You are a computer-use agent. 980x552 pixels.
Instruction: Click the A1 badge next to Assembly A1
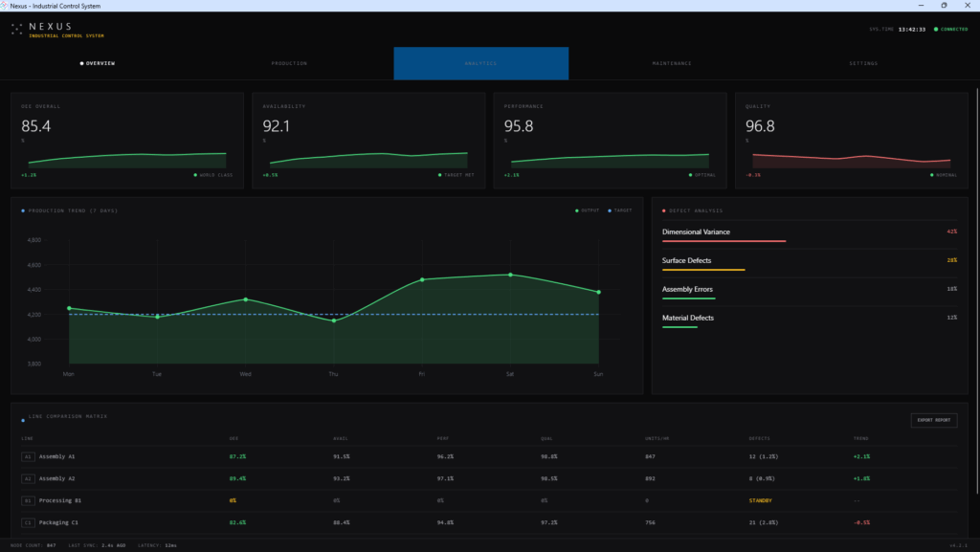tap(28, 456)
